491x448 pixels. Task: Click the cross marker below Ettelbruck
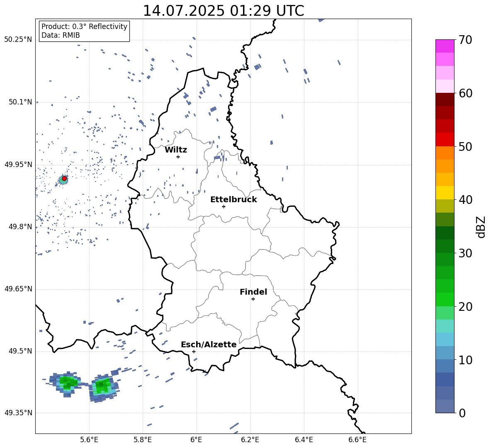pyautogui.click(x=224, y=206)
